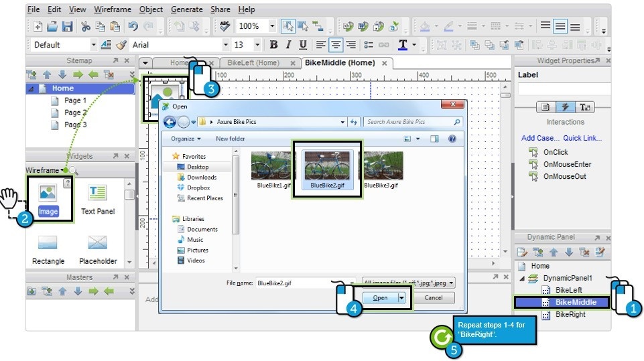
Task: Click the Save icon in the toolbar
Action: pos(67,26)
